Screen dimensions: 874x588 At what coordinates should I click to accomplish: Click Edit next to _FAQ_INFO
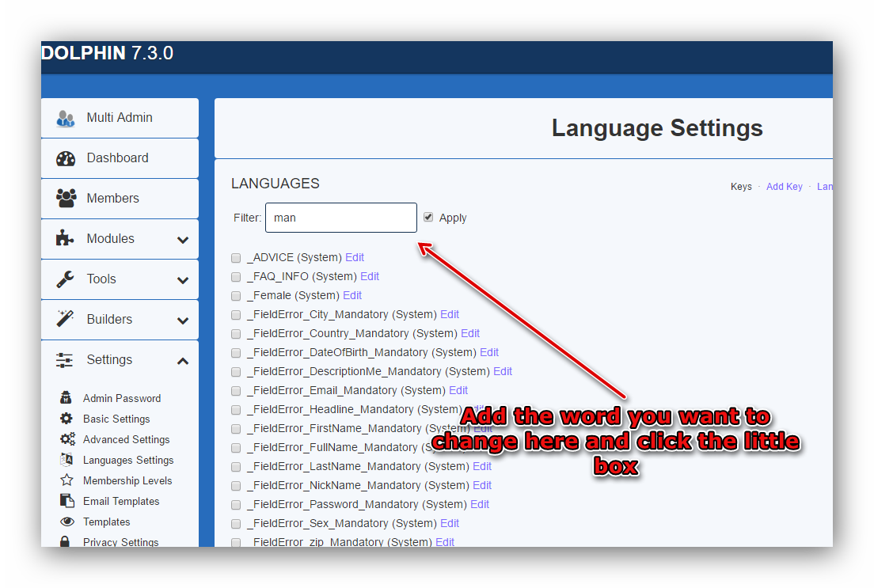click(x=370, y=276)
